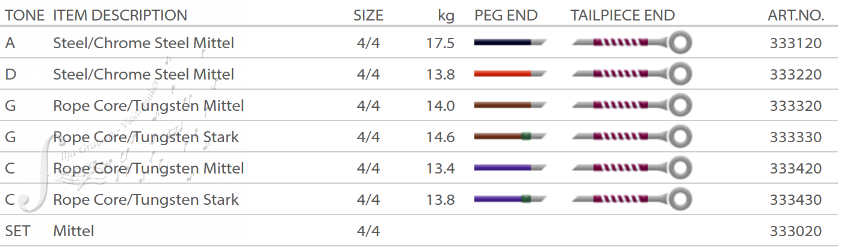Click Rope Core/Tungsten Stark G string description

tap(146, 137)
